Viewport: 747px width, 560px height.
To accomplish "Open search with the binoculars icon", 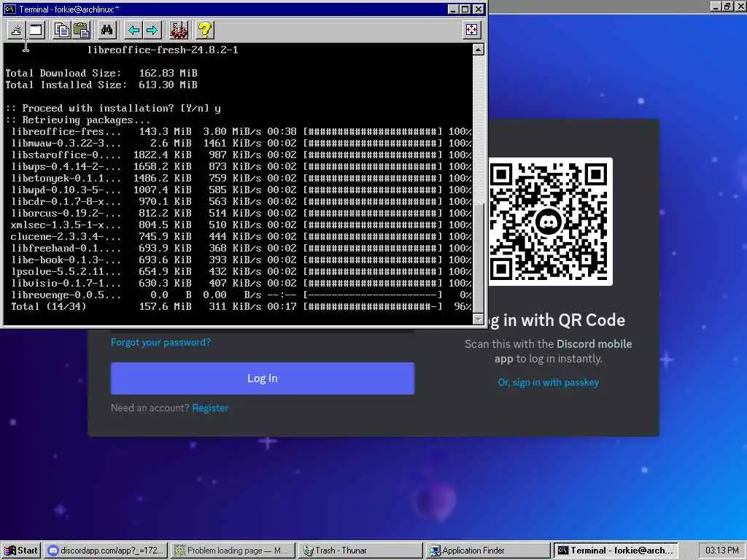I will click(x=107, y=31).
